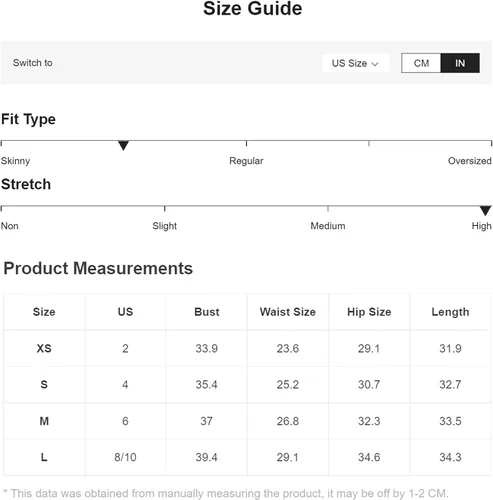Click the Oversized fit label
This screenshot has height=500, width=493.
coord(470,161)
